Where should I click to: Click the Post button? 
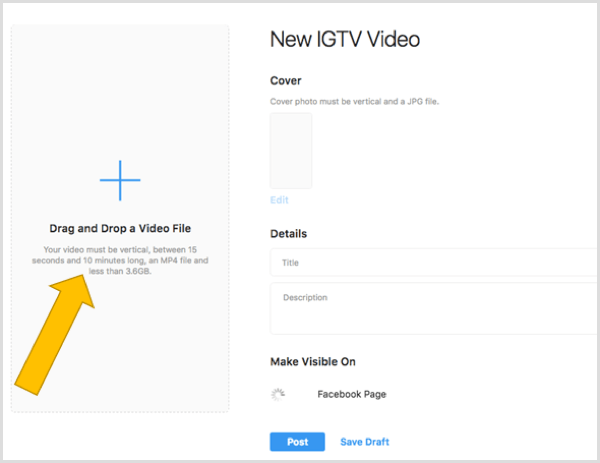tap(297, 442)
